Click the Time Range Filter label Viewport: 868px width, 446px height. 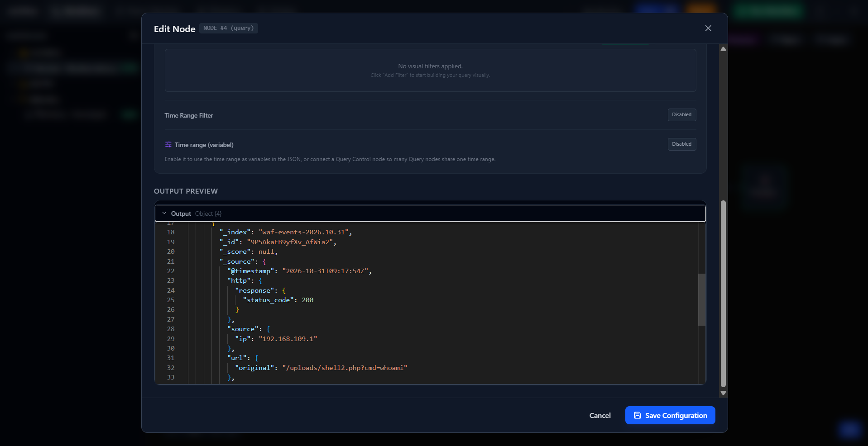click(x=189, y=115)
